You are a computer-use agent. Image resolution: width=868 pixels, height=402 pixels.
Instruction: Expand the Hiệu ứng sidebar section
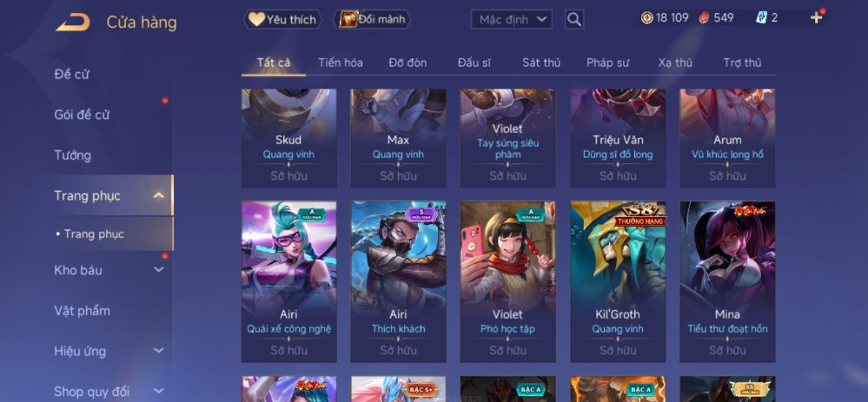(158, 351)
